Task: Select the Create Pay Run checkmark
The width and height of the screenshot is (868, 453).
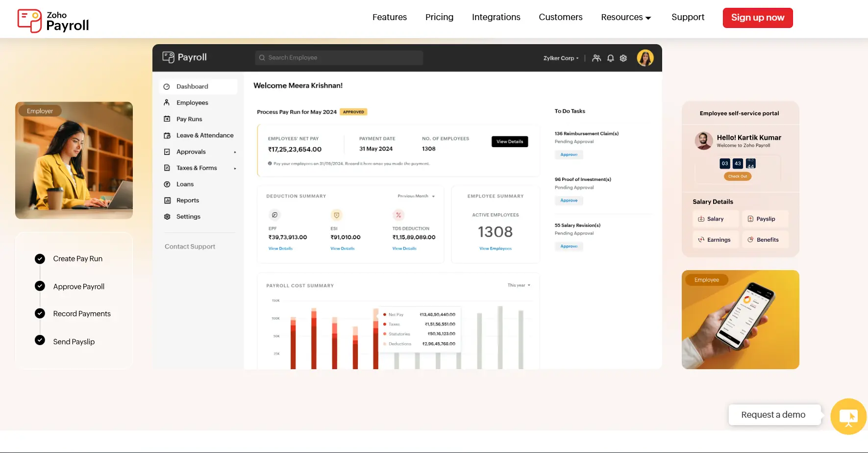Action: tap(40, 259)
